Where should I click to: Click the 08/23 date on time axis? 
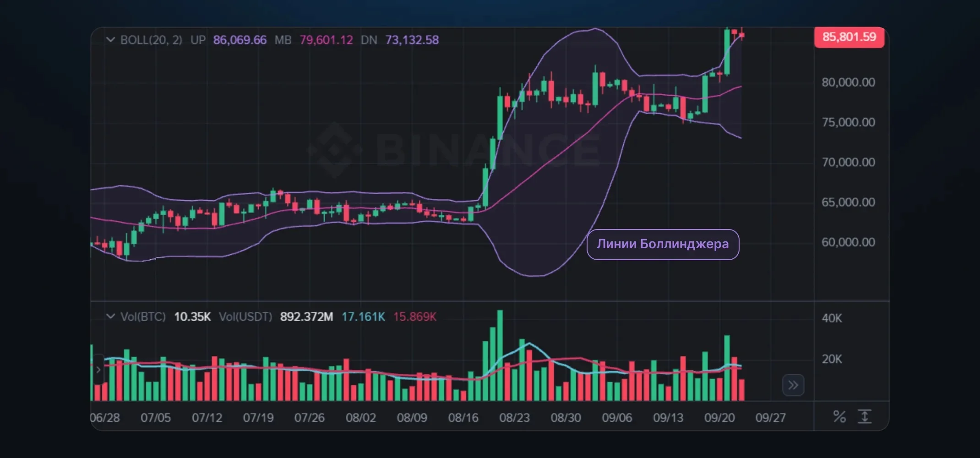[514, 418]
